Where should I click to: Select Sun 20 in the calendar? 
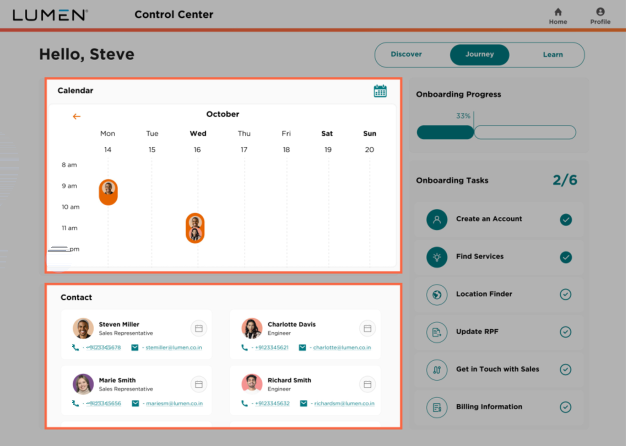[370, 141]
